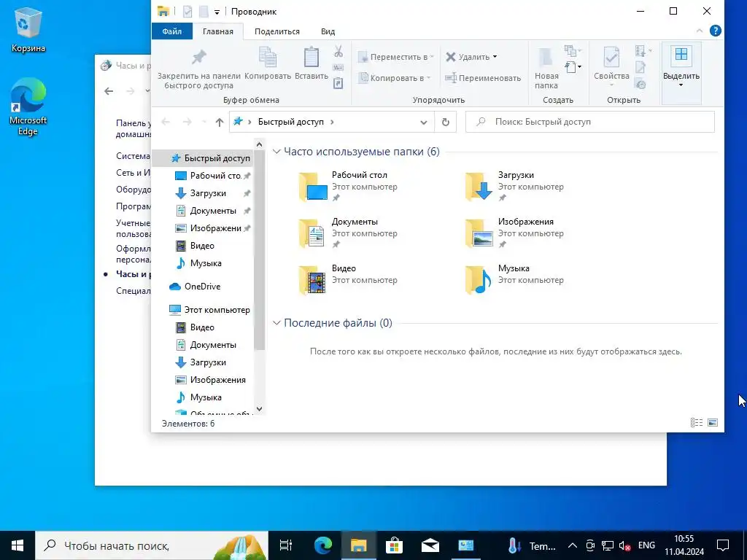Open the Windows Start button
This screenshot has width=747, height=560.
coord(18,545)
